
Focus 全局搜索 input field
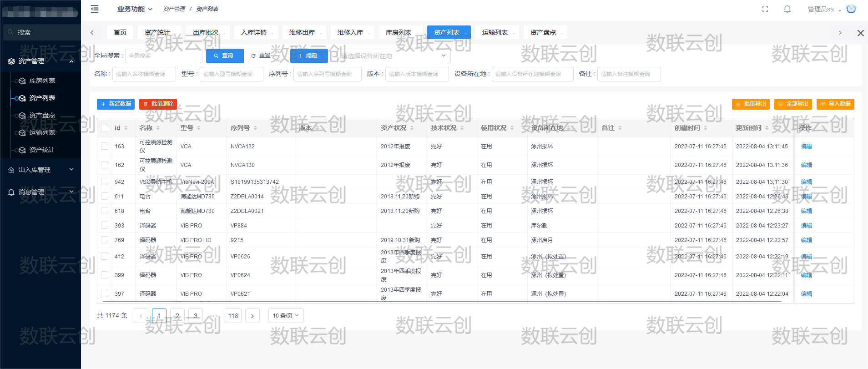(x=164, y=56)
